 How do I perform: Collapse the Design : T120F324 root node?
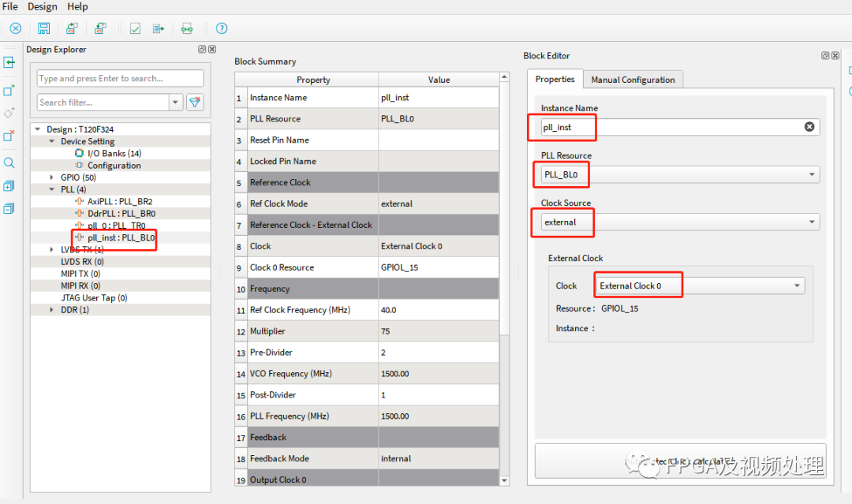38,129
